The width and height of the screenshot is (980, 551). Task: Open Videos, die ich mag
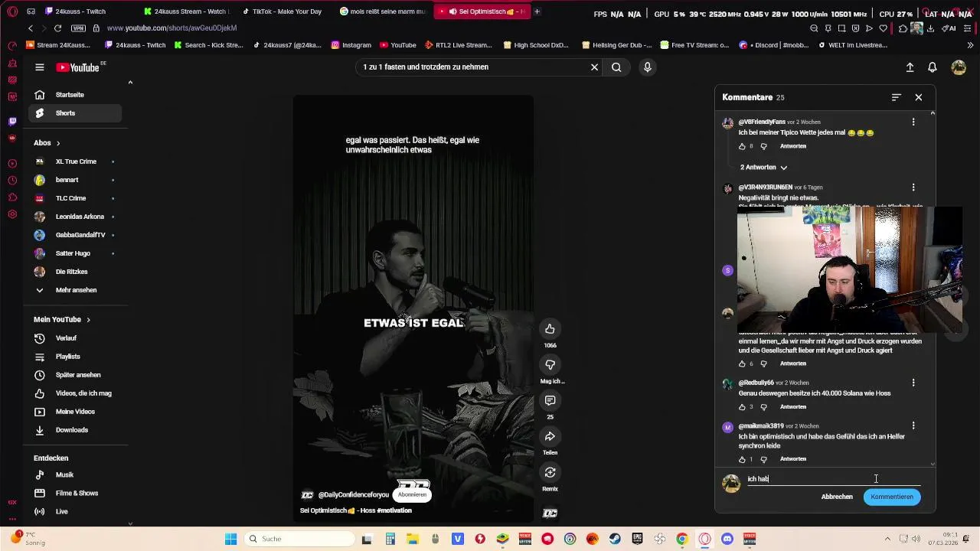tap(75, 393)
